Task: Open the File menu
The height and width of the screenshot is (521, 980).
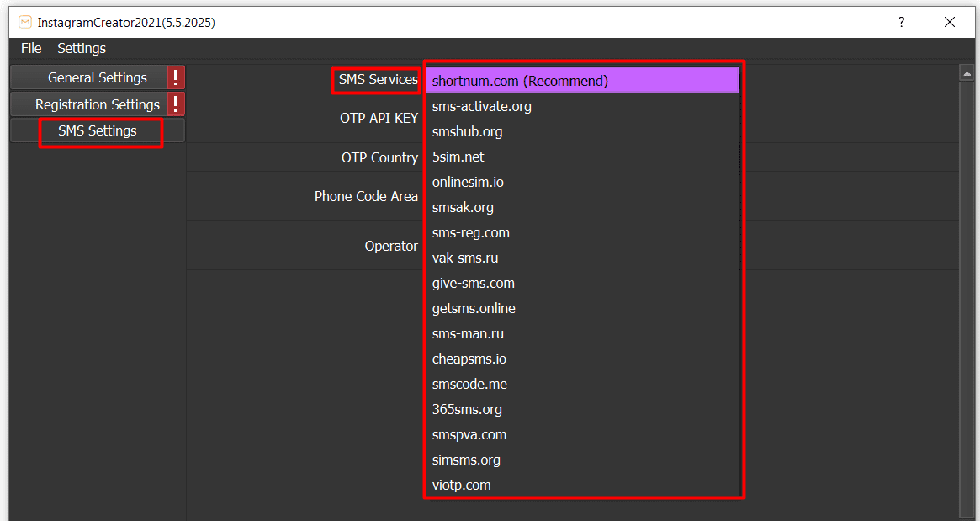Action: (x=30, y=48)
